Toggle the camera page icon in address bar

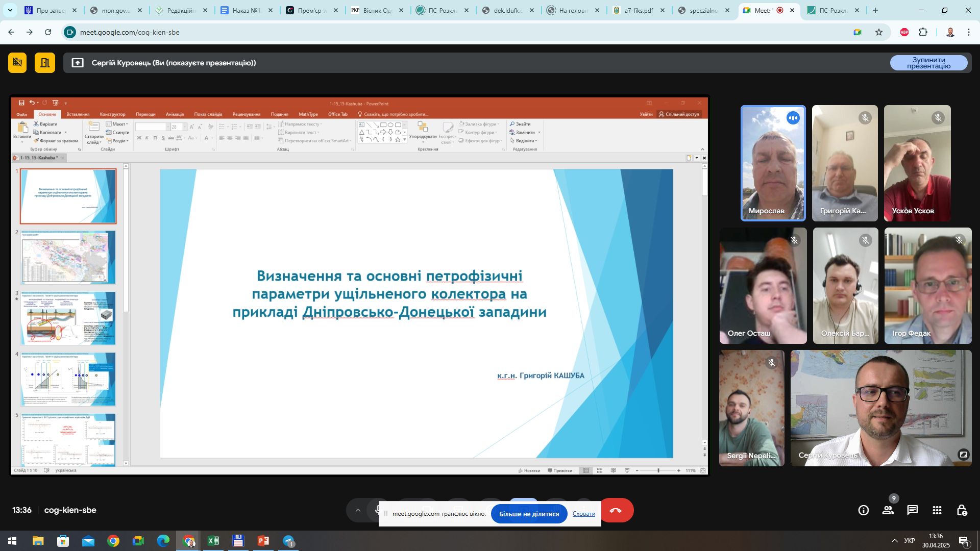857,32
